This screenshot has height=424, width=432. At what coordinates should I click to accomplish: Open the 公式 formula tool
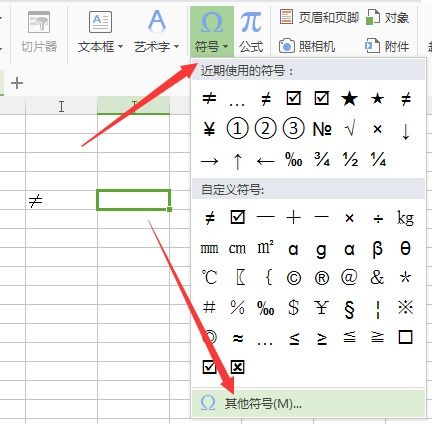coord(251,31)
